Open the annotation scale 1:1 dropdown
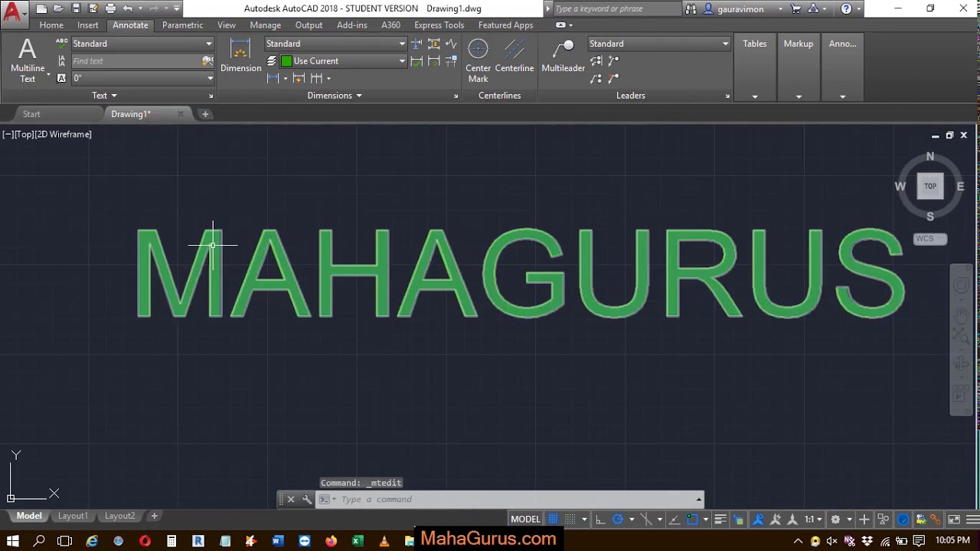Viewport: 980px width, 551px height. coord(812,520)
